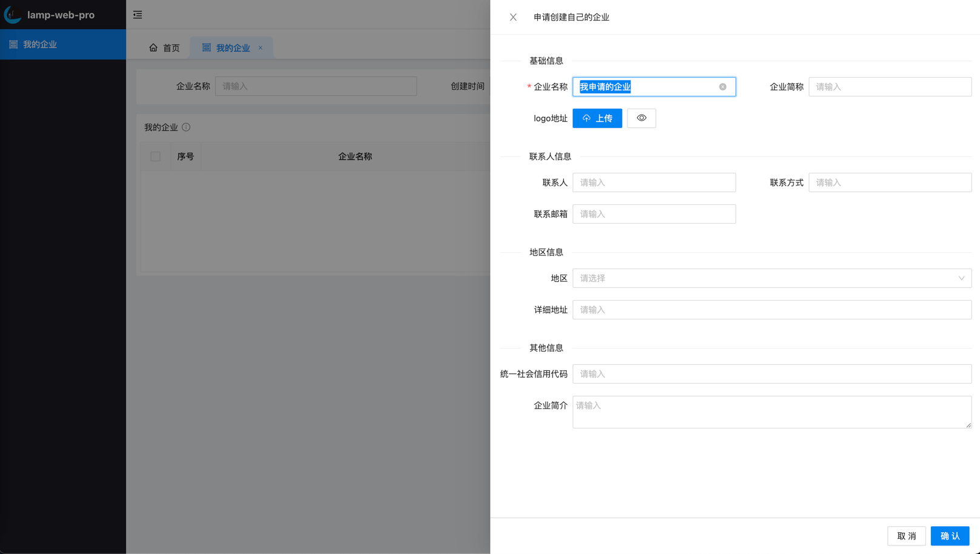
Task: Click the 统一社会信用代码 input field
Action: coord(772,374)
